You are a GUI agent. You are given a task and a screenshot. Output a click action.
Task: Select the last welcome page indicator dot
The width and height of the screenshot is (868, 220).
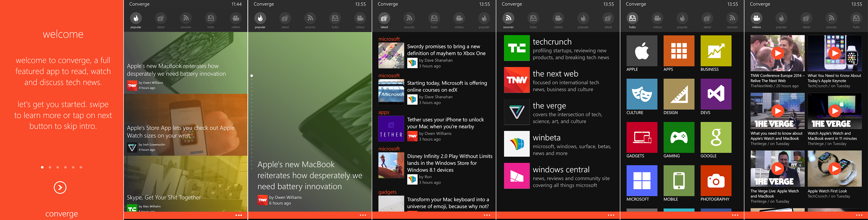coord(81,167)
